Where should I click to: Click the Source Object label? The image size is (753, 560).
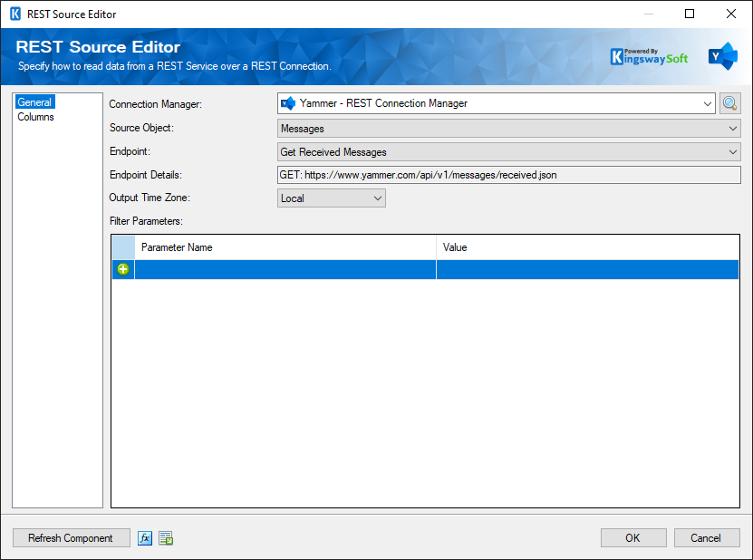tap(141, 128)
